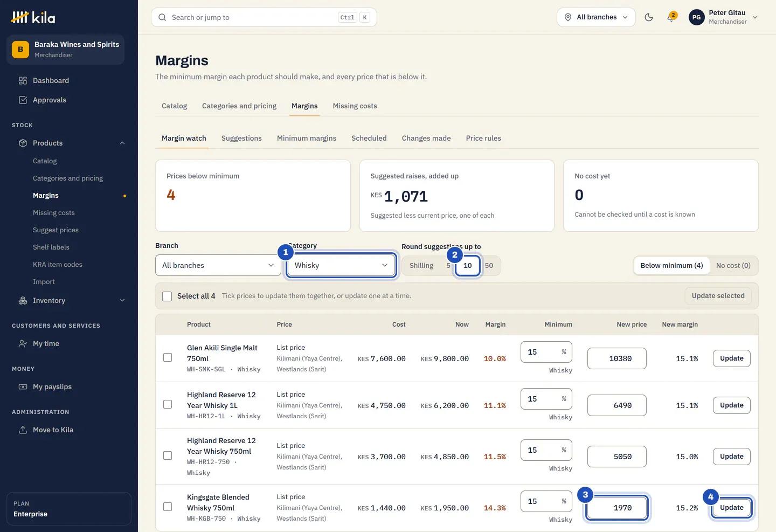
Task: Tick the Highland Reserve 12 Year 750ml checkbox
Action: click(168, 455)
